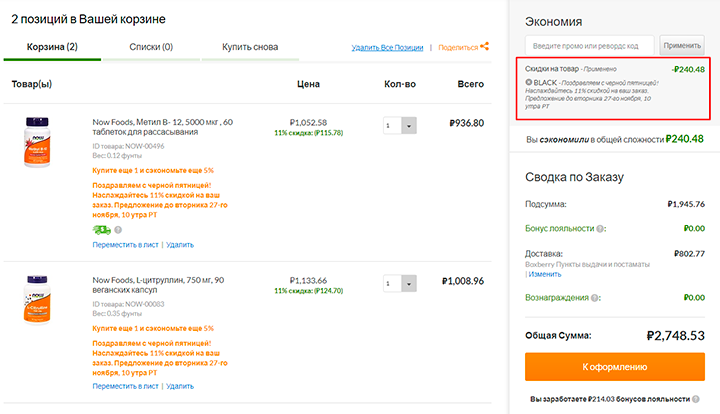
Task: Click the green free shipping truck icon
Action: [x=101, y=229]
